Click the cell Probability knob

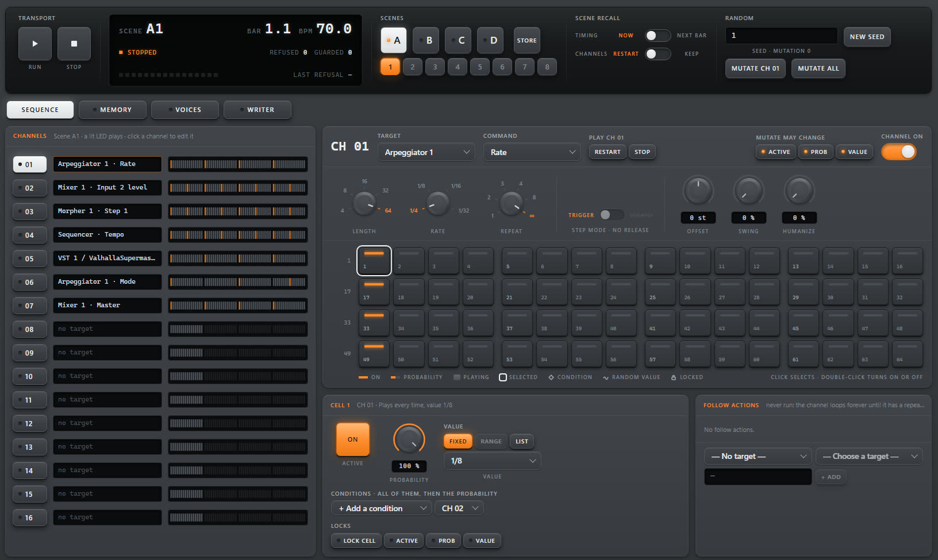409,440
